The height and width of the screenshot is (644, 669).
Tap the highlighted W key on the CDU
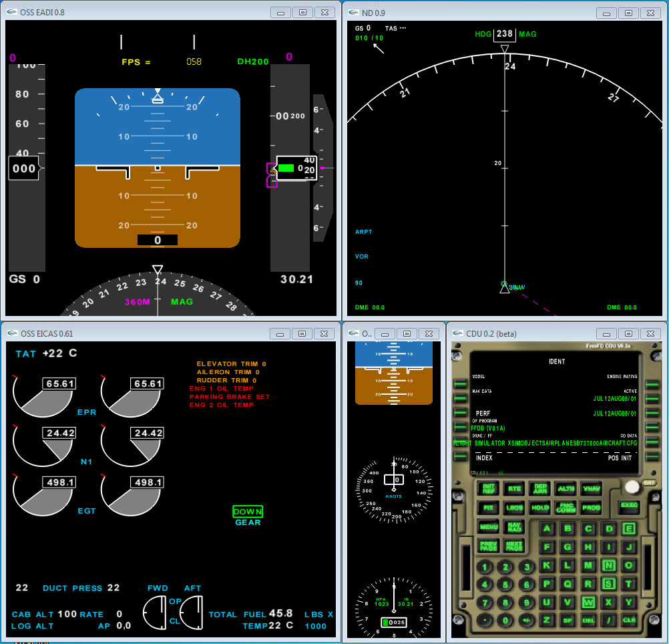(588, 602)
